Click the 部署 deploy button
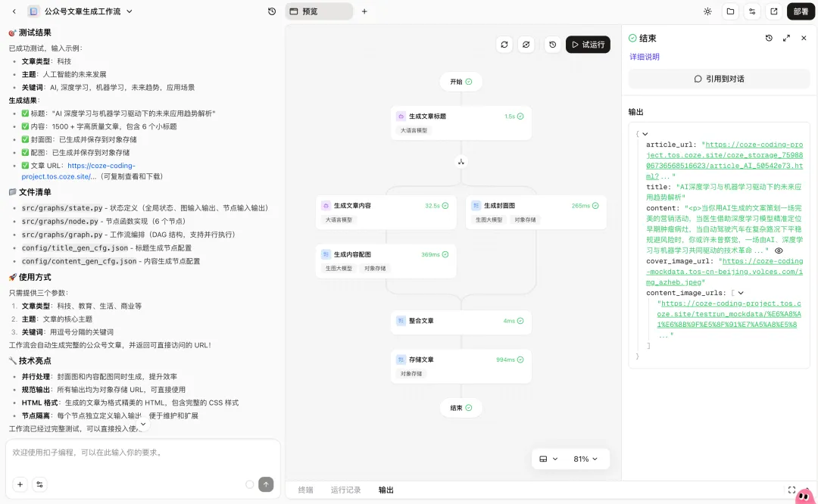Screen dimensions: 818x504 (x=801, y=11)
